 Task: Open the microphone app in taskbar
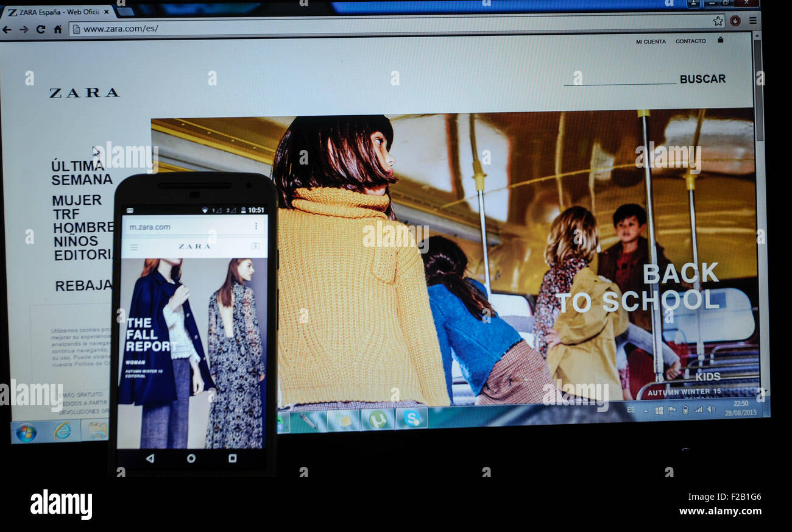click(x=308, y=421)
